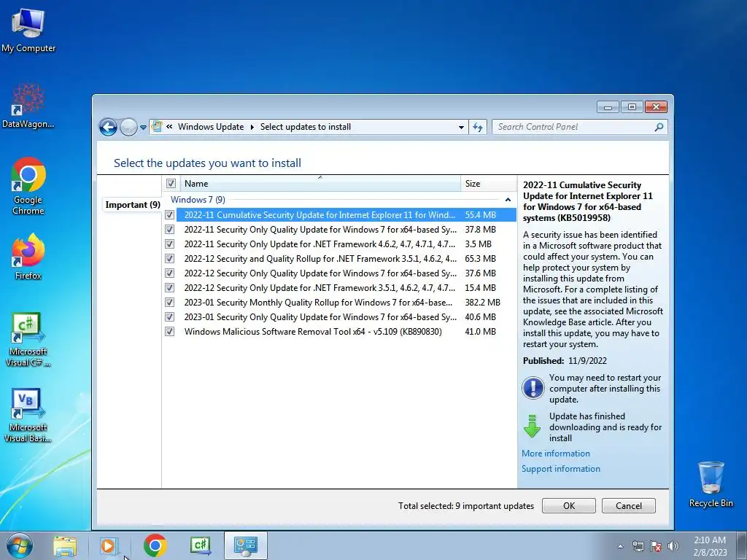The height and width of the screenshot is (560, 747).
Task: Uncheck 2022-12 Security Only Quality Update
Action: (169, 273)
